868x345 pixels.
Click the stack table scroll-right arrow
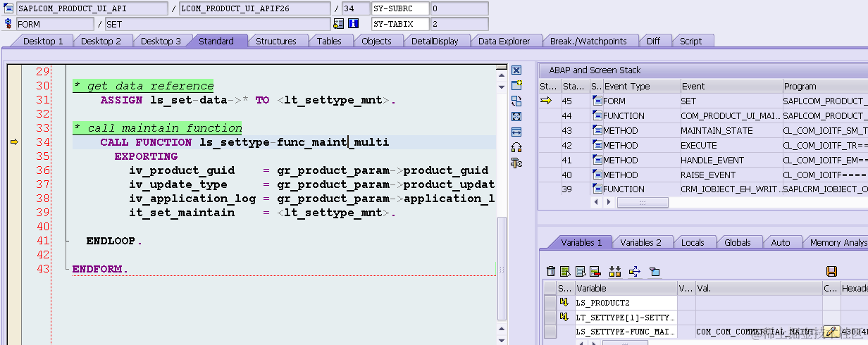(608, 202)
